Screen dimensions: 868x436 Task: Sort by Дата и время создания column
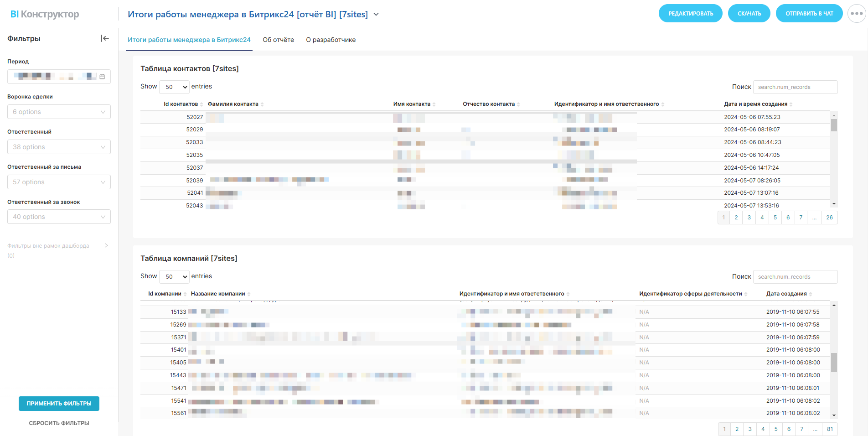coord(758,104)
